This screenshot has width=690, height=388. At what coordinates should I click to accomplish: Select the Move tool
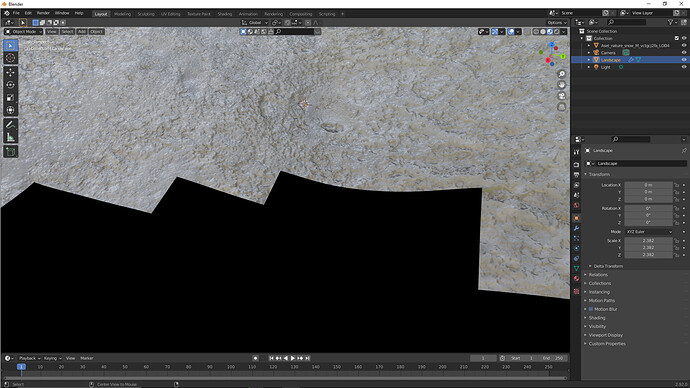coord(11,72)
